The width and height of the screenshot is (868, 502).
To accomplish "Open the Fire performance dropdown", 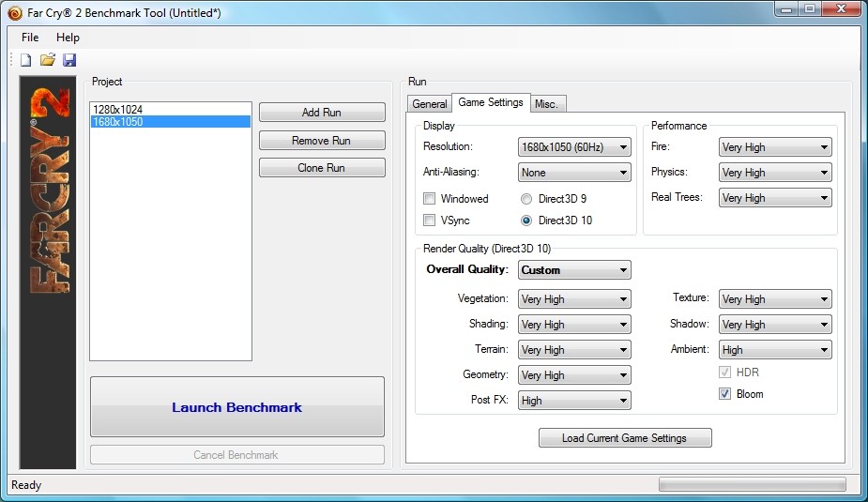I will [x=775, y=147].
